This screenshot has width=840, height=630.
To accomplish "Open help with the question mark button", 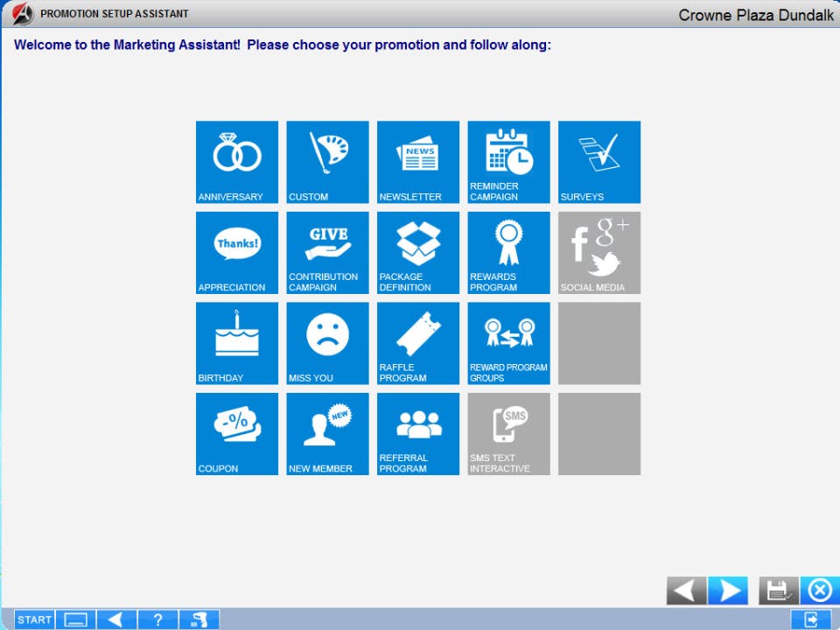I will 158,619.
